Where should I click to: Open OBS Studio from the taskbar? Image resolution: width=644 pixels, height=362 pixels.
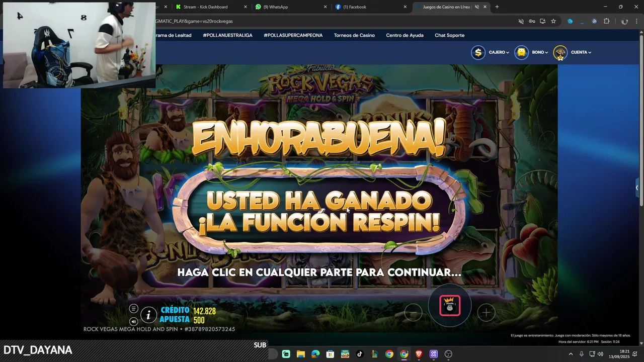(448, 354)
